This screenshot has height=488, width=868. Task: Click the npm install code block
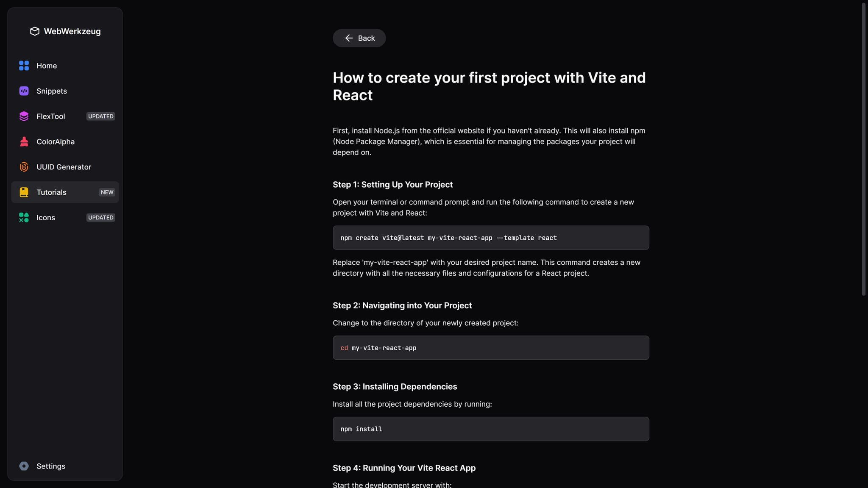point(491,429)
